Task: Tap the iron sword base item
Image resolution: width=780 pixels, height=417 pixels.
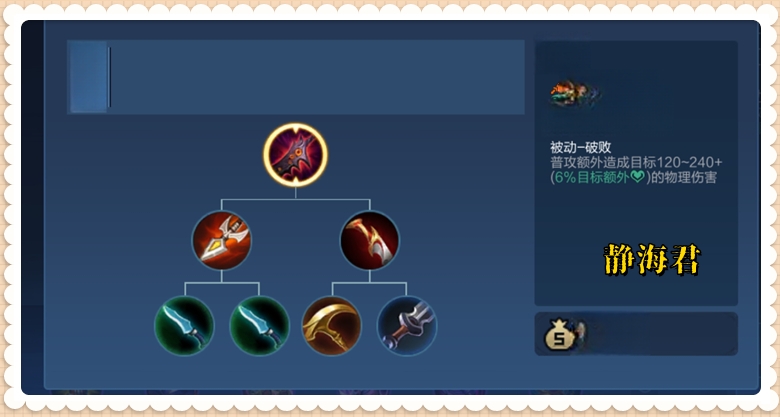Action: 407,326
